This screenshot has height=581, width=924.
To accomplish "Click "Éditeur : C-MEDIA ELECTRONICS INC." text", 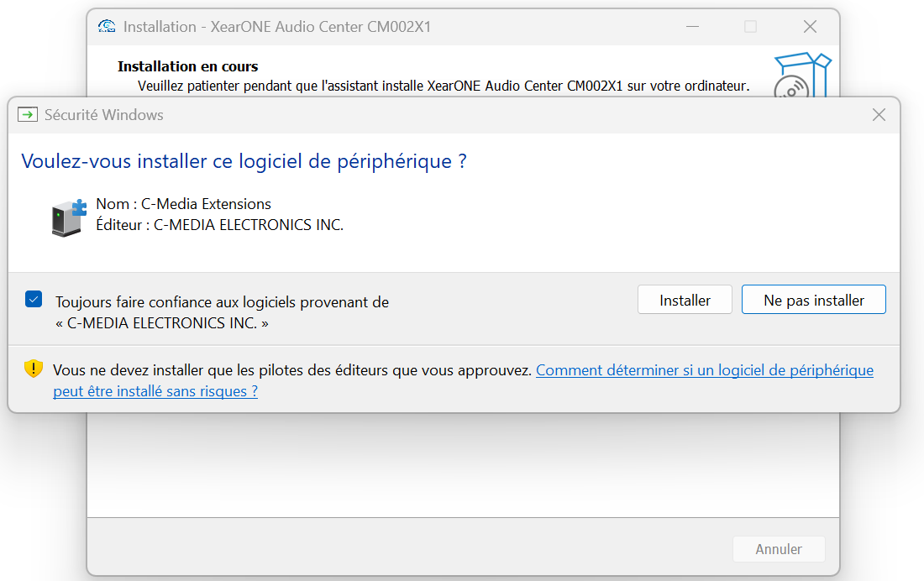I will (220, 225).
